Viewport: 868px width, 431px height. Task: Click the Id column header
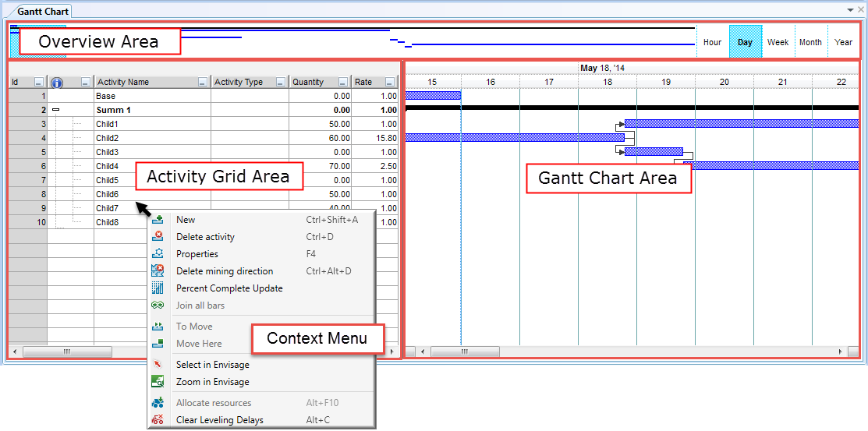(x=27, y=83)
